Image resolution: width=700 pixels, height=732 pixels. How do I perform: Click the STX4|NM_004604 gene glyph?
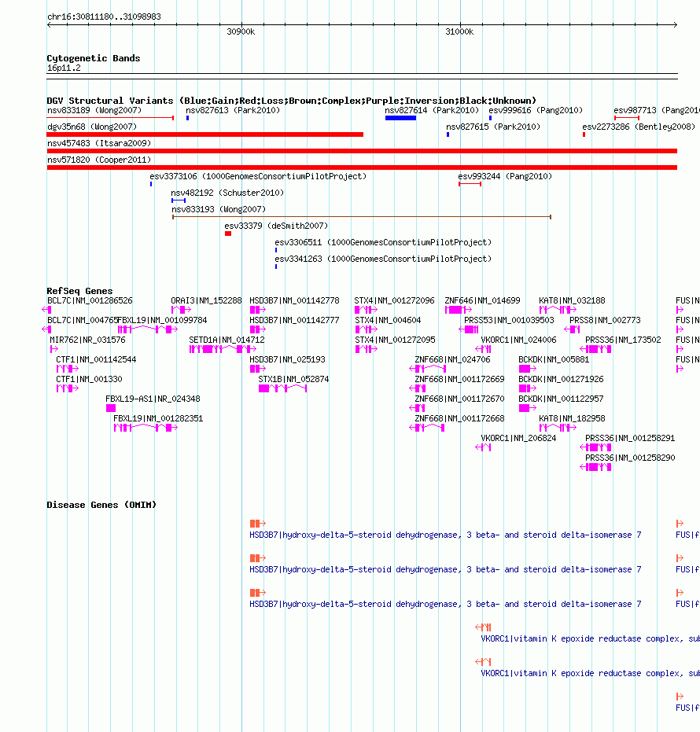366,329
